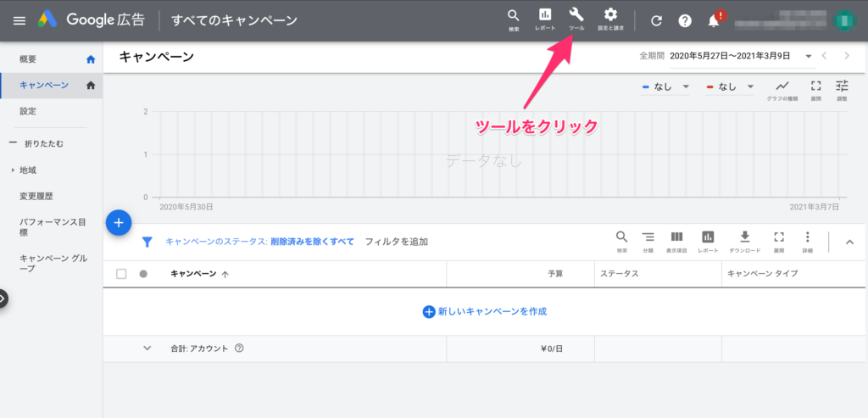
Task: Click the キャンペーン タイプ column header
Action: [x=762, y=274]
